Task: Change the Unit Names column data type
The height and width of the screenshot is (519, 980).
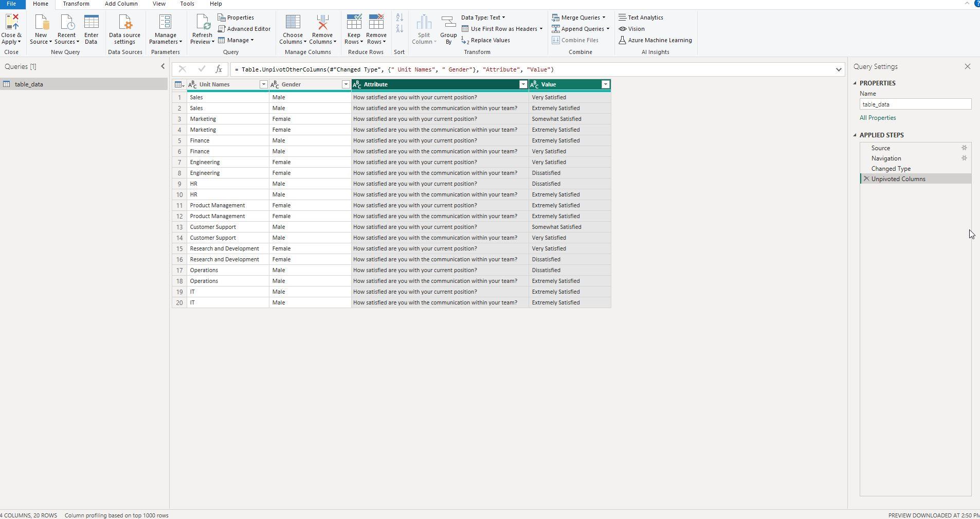Action: [193, 84]
